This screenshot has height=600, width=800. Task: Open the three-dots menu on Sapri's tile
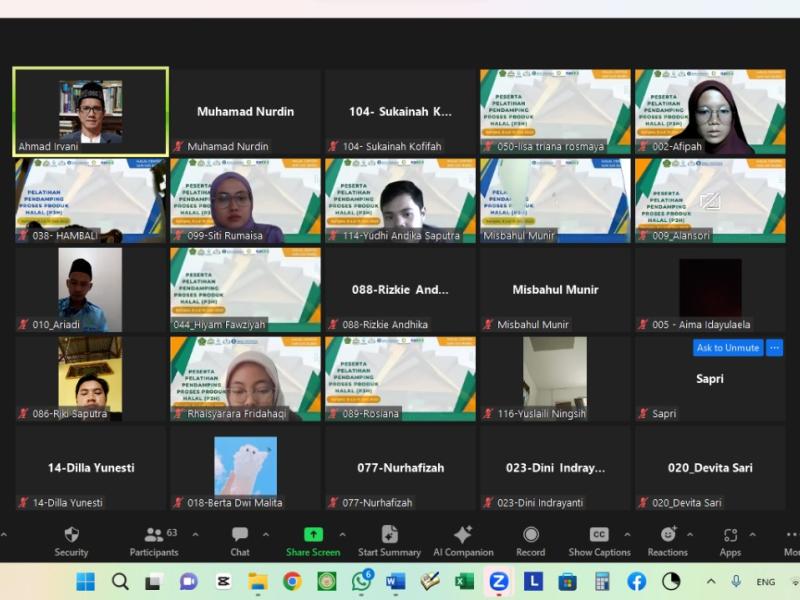[x=775, y=348]
